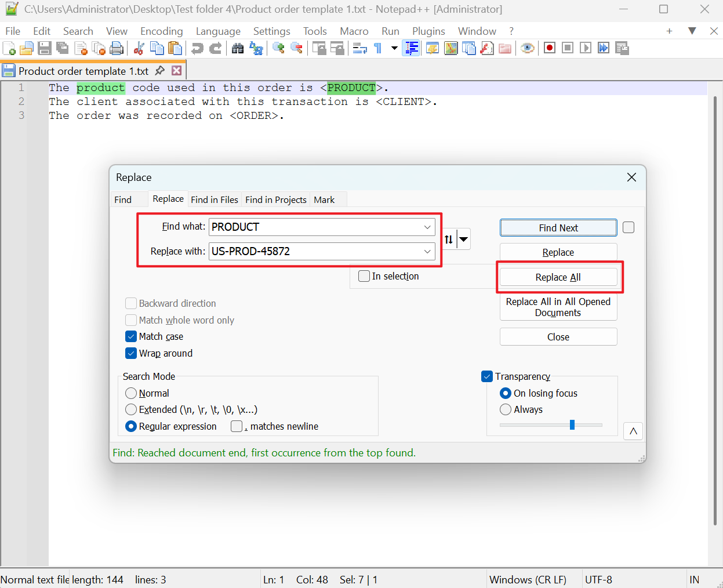
Task: Expand the Find what dropdown history
Action: 427,227
